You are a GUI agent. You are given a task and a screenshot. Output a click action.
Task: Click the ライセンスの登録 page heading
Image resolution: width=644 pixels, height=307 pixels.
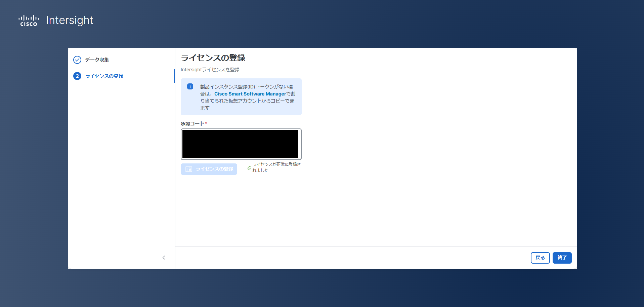pyautogui.click(x=213, y=58)
